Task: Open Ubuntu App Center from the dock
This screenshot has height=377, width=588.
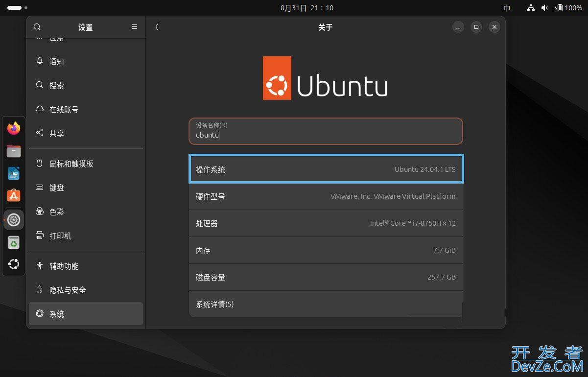Action: tap(14, 196)
